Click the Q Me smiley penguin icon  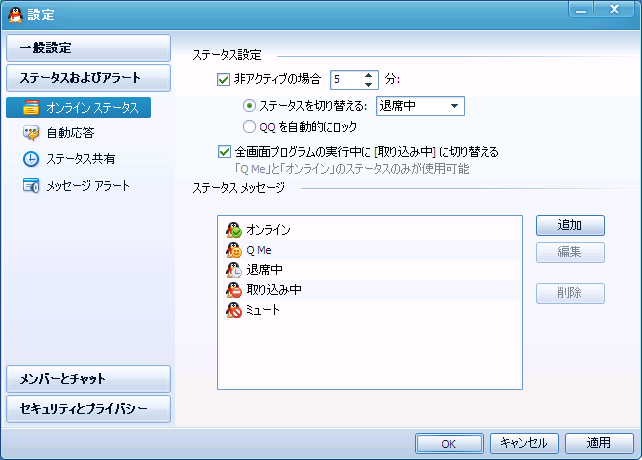coord(234,250)
